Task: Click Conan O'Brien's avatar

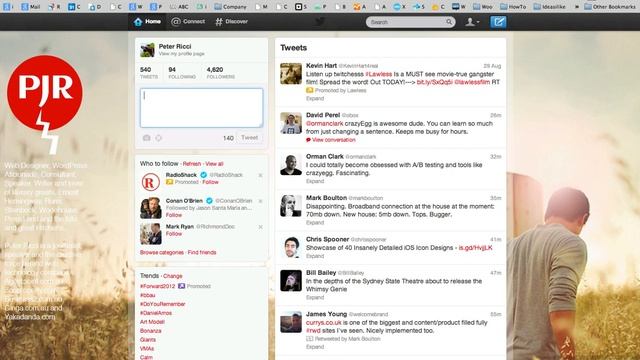Action: coord(151,208)
